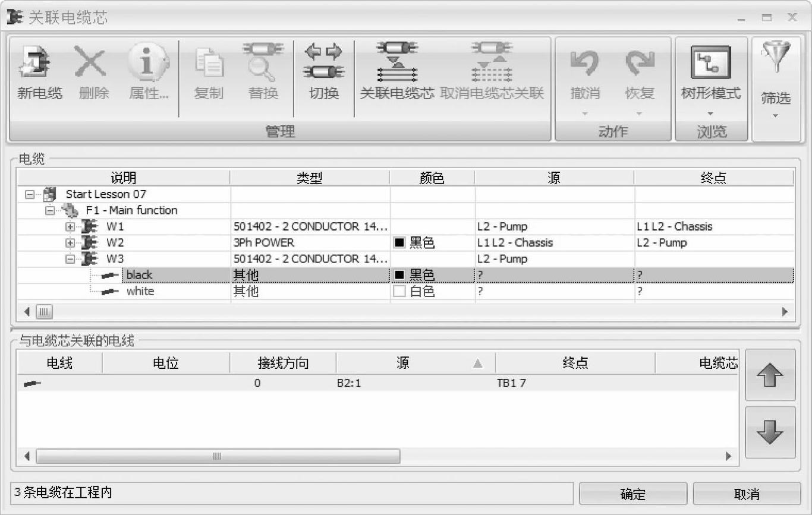Image resolution: width=812 pixels, height=515 pixels.
Task: Select the W1 cable icon
Action: click(x=90, y=226)
